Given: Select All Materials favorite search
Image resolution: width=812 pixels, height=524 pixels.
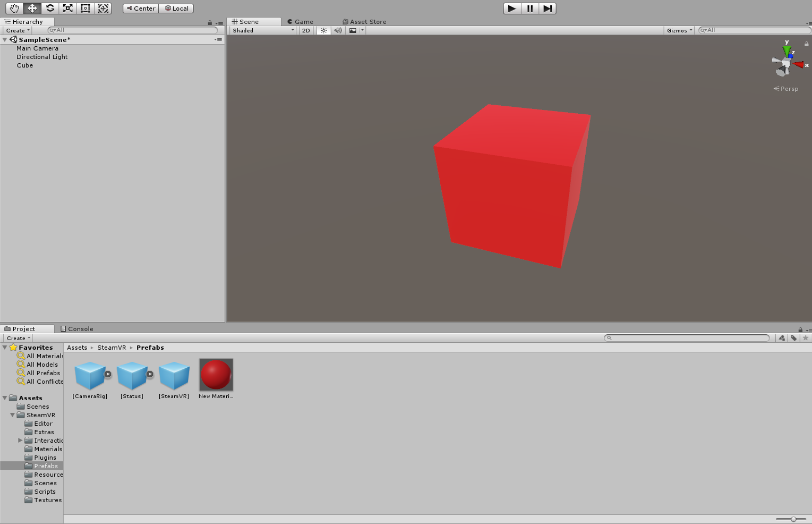Looking at the screenshot, I should pos(40,356).
